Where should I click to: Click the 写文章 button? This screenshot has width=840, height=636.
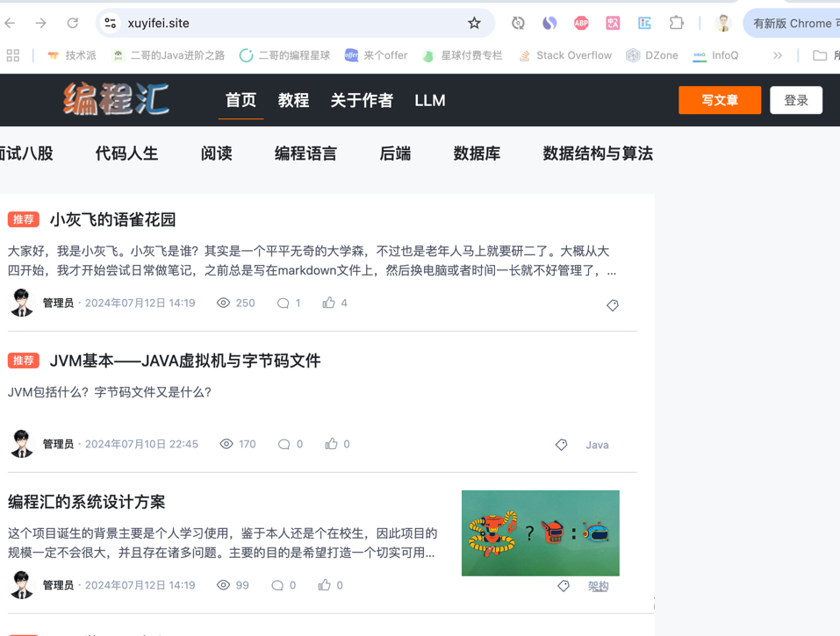tap(719, 100)
